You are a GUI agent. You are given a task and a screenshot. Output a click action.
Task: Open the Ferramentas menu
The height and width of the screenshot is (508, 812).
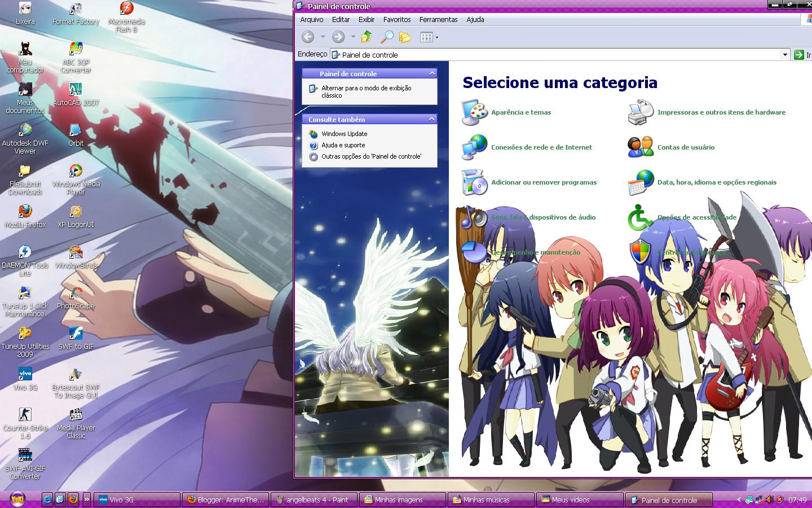click(438, 19)
